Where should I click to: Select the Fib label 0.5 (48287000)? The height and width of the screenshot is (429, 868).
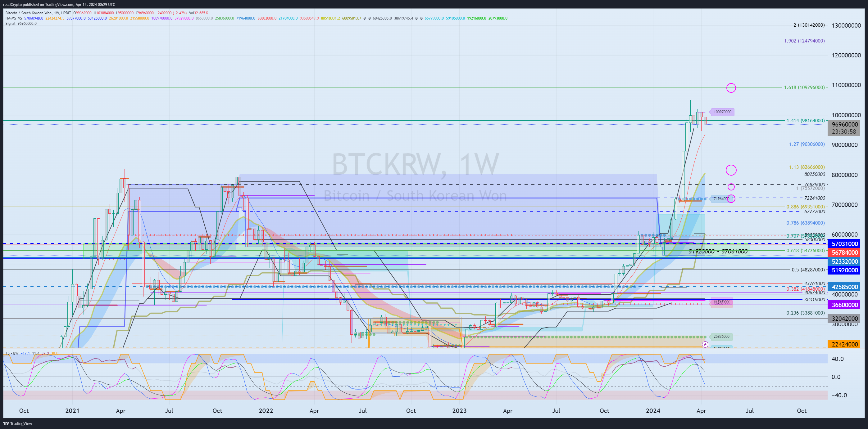point(808,270)
